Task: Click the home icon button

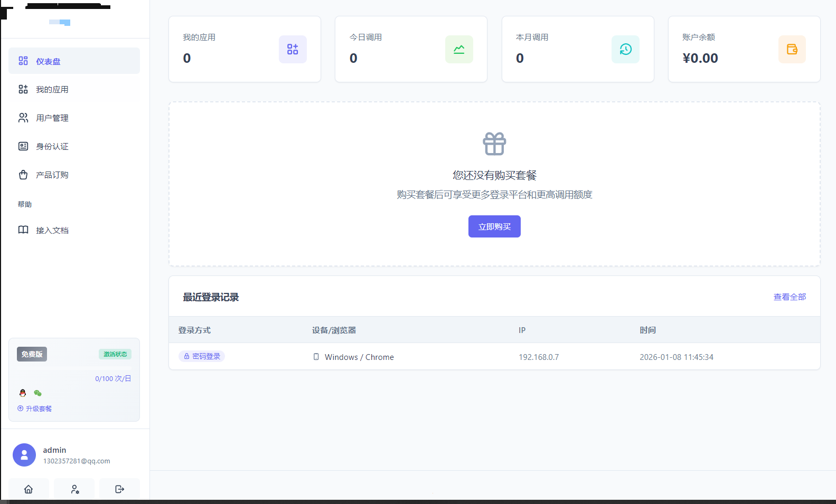Action: click(x=29, y=489)
